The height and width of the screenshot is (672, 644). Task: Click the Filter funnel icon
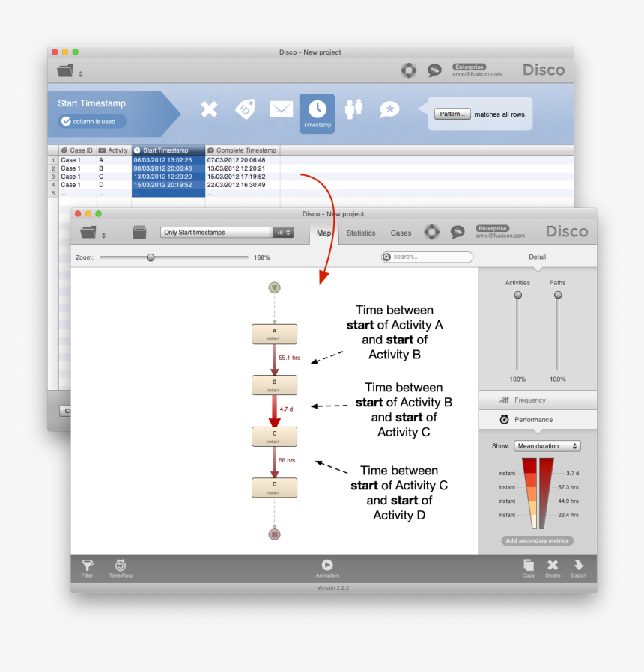88,569
